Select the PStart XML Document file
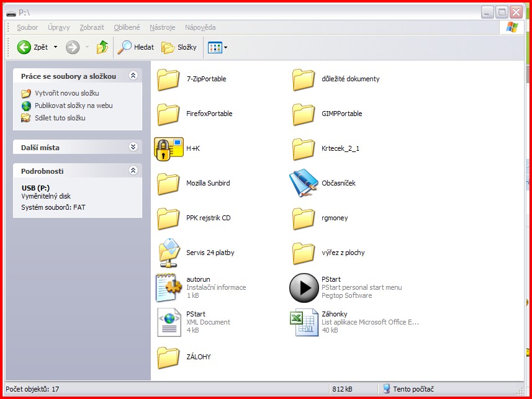This screenshot has height=399, width=532. pyautogui.click(x=168, y=322)
